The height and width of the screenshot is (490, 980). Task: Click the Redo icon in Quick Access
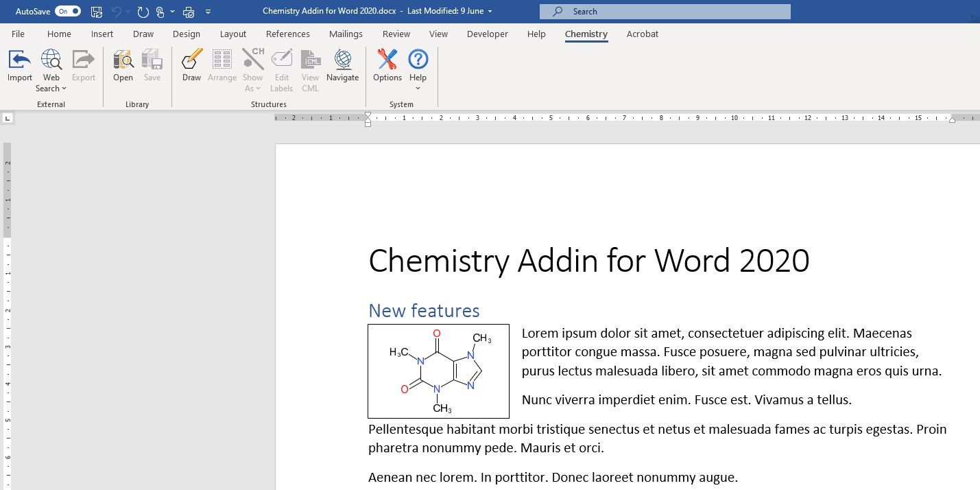(x=143, y=12)
